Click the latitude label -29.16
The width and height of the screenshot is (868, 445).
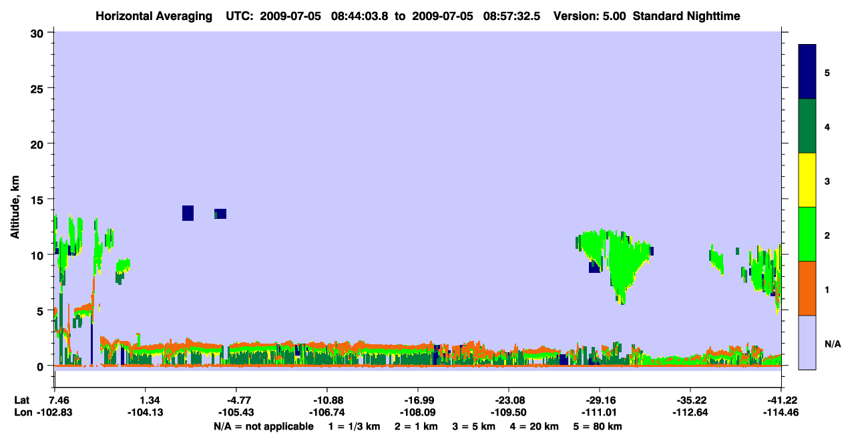click(600, 400)
